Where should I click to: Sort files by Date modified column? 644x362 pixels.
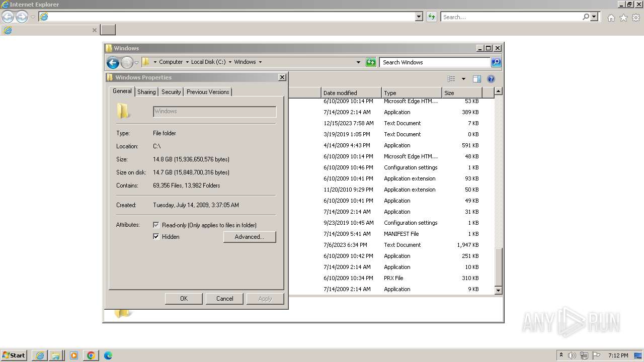351,93
